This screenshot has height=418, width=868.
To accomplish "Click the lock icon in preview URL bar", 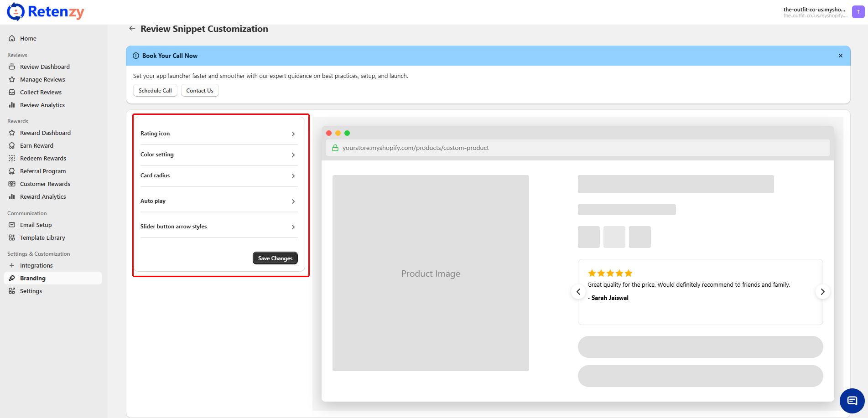I will tap(335, 148).
